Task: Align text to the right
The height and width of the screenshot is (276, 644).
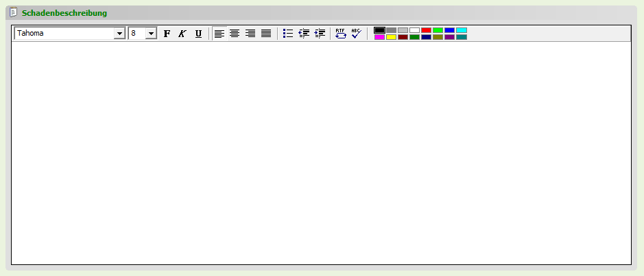Action: coord(250,34)
